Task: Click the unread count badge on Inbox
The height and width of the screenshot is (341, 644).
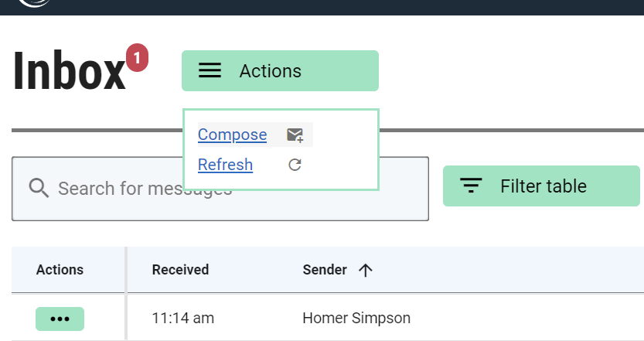Action: point(137,57)
